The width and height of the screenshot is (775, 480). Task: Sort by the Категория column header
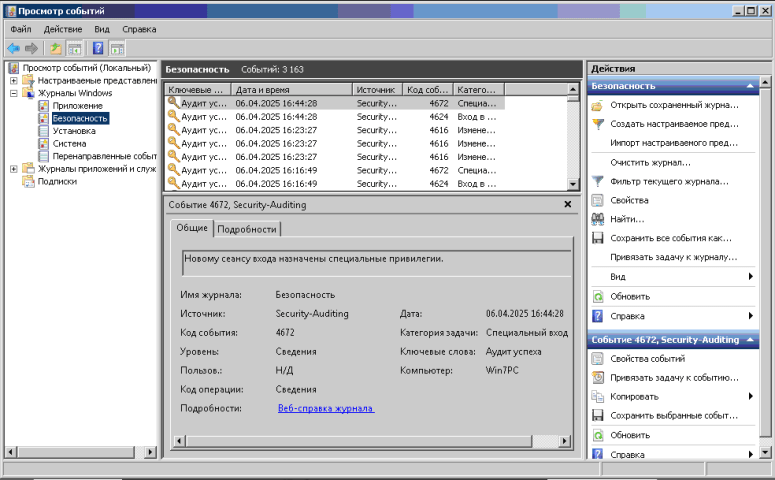point(478,89)
